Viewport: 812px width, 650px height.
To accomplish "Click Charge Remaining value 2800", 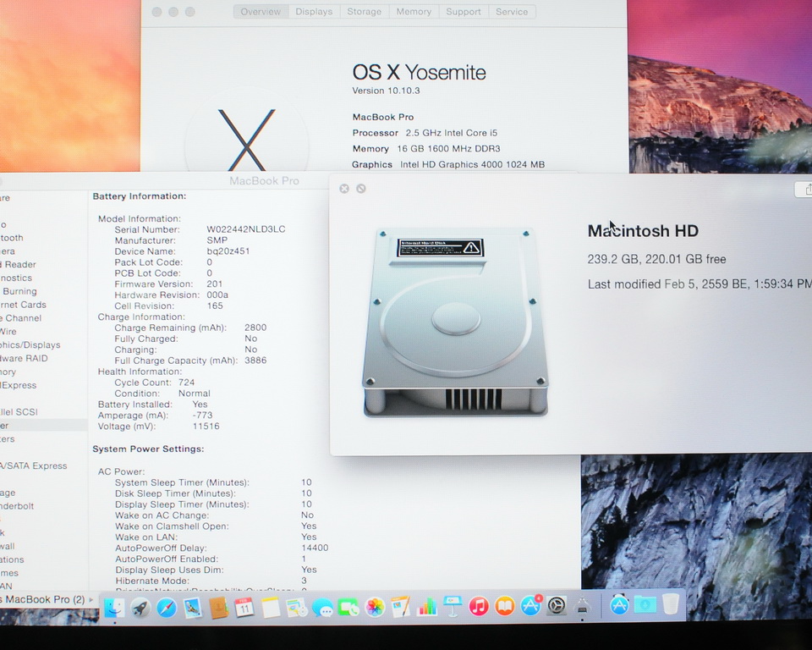I will coord(255,328).
